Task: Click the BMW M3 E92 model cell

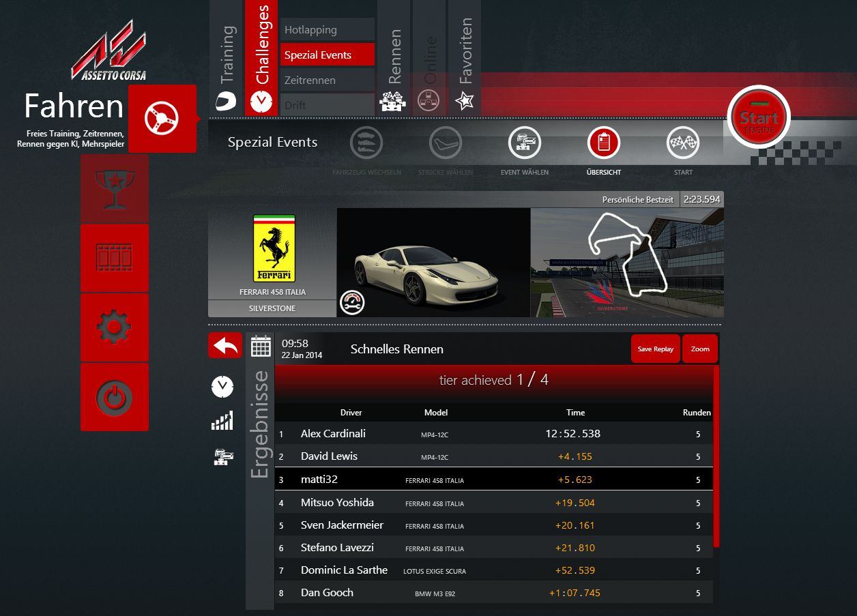Action: pos(435,593)
